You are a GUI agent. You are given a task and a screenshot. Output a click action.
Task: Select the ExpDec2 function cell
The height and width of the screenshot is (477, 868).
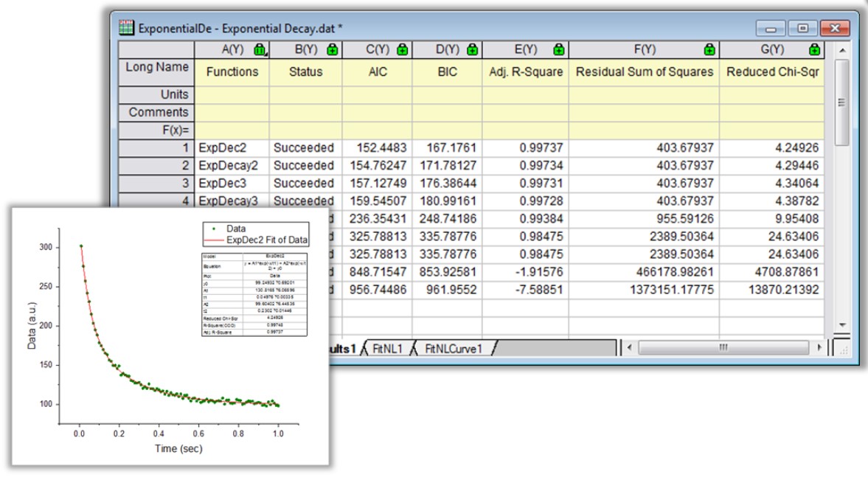tap(232, 147)
